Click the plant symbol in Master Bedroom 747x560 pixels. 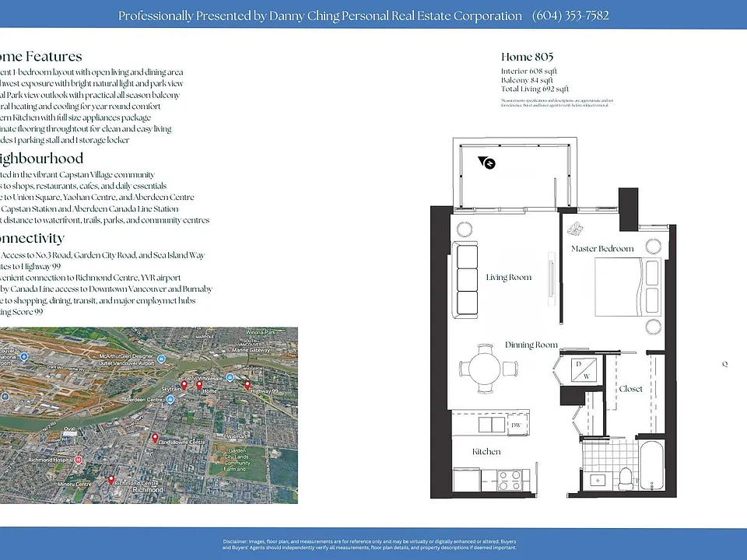click(x=576, y=229)
